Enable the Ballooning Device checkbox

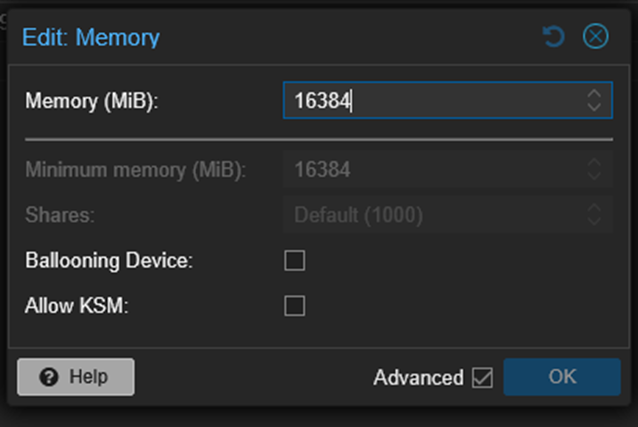(295, 261)
